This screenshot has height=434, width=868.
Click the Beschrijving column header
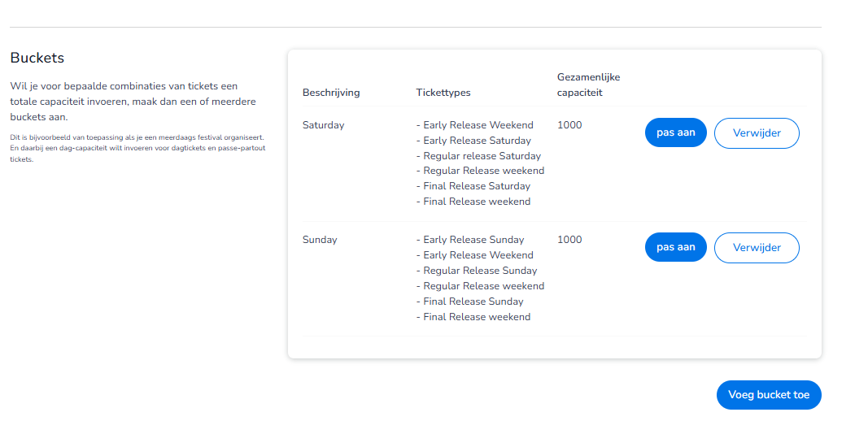pos(331,93)
